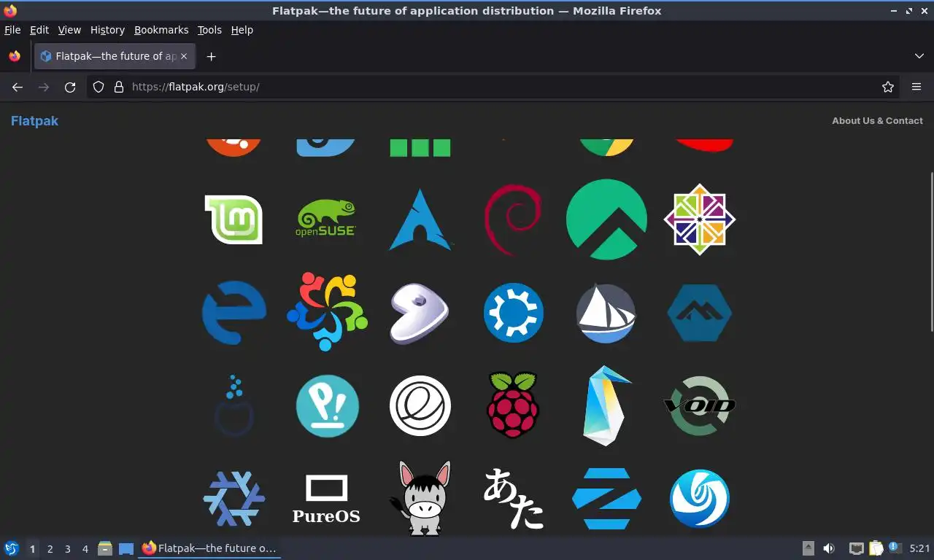Close the Flatpak tab
The image size is (934, 560).
184,56
